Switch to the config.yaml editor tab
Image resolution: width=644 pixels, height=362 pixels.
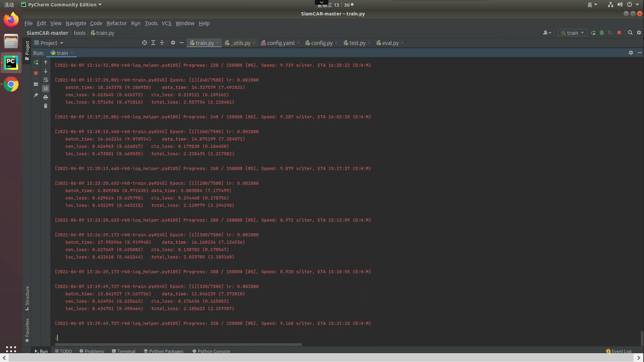pos(280,43)
